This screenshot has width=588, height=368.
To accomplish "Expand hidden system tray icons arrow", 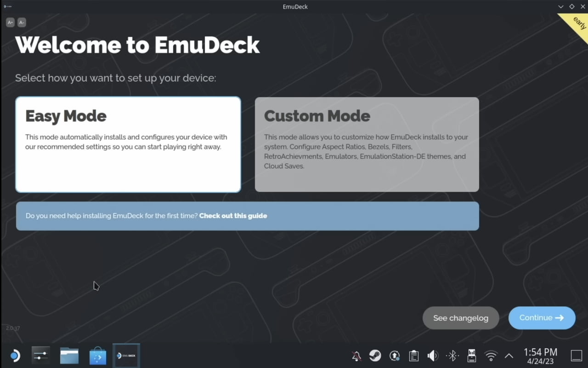I will coord(509,356).
